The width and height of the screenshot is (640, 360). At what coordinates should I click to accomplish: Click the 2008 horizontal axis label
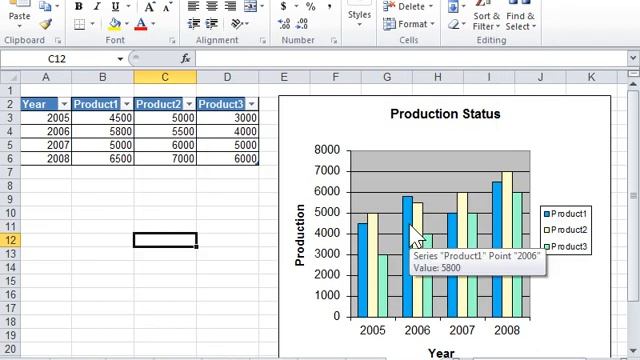[x=507, y=330]
